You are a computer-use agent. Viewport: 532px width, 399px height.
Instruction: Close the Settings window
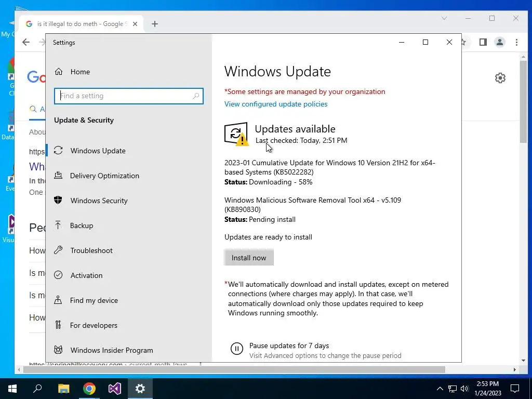[449, 43]
